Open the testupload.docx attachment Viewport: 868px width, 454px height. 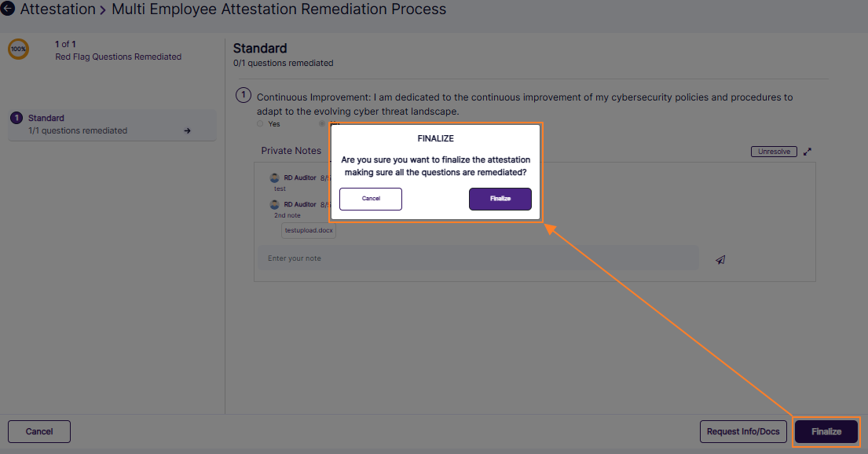pos(308,230)
